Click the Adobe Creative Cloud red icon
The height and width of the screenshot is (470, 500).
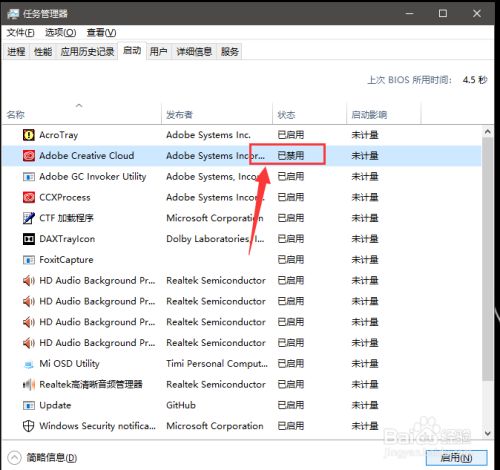click(29, 156)
